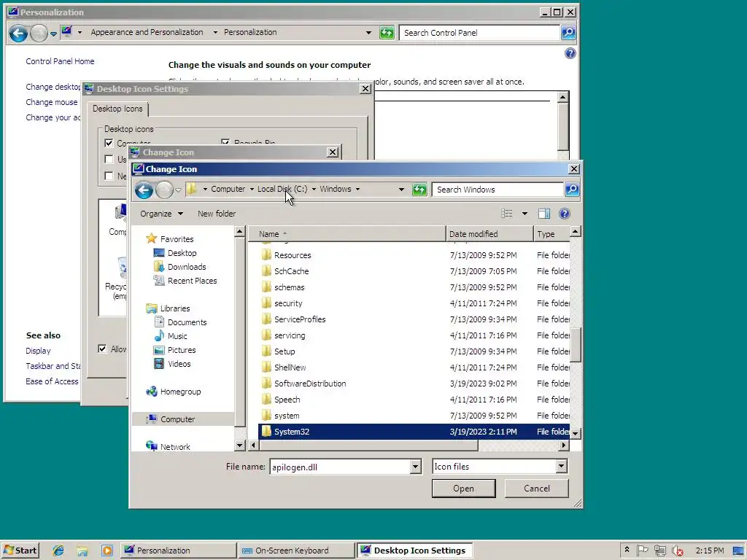Open the Start menu
Screen dimensions: 747x560
coord(20,551)
